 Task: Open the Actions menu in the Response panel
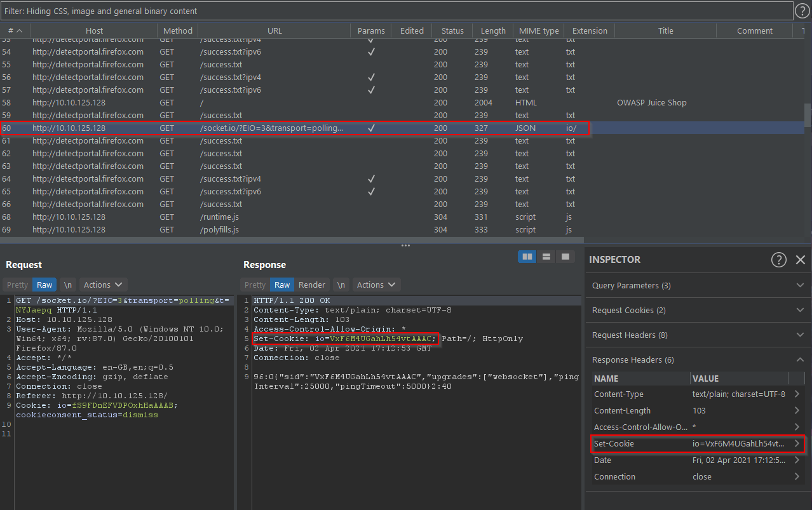(x=376, y=285)
